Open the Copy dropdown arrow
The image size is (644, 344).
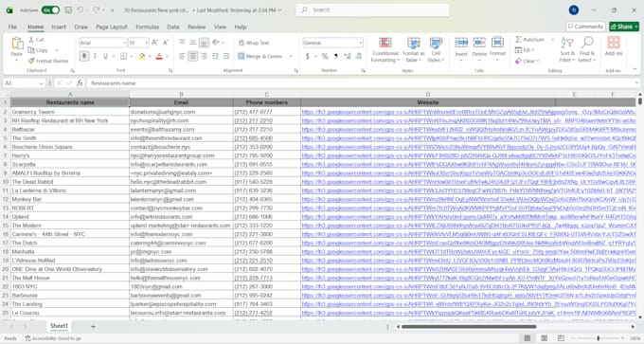point(56,50)
